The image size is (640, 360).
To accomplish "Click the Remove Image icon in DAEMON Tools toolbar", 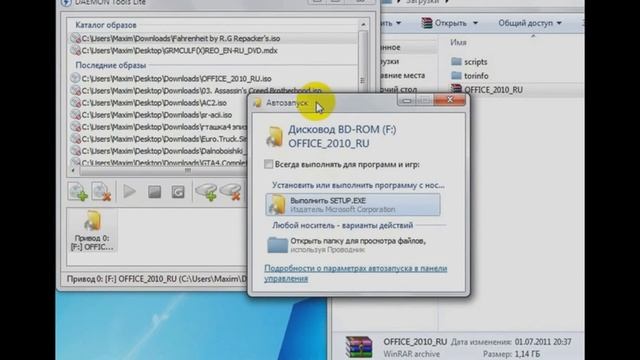I will (x=101, y=191).
